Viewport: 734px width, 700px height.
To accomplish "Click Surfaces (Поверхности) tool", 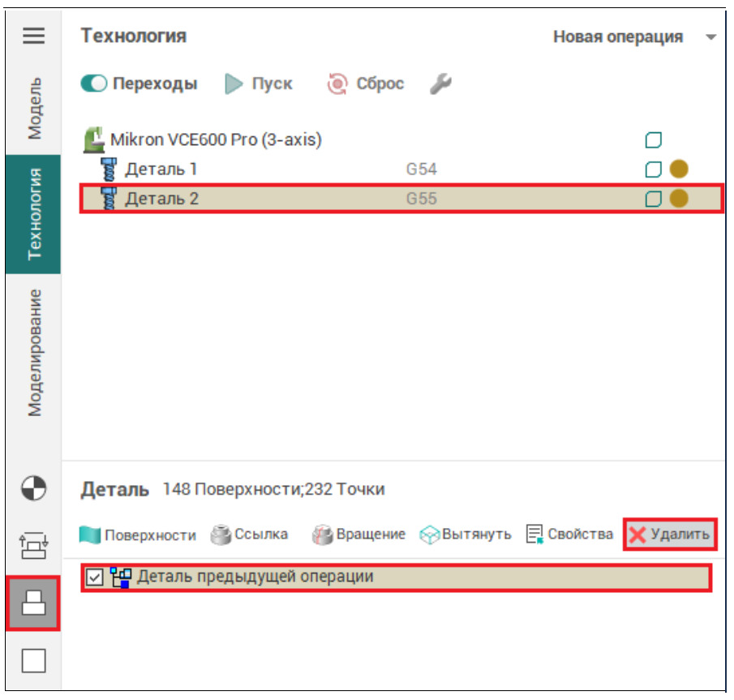I will pos(139,535).
